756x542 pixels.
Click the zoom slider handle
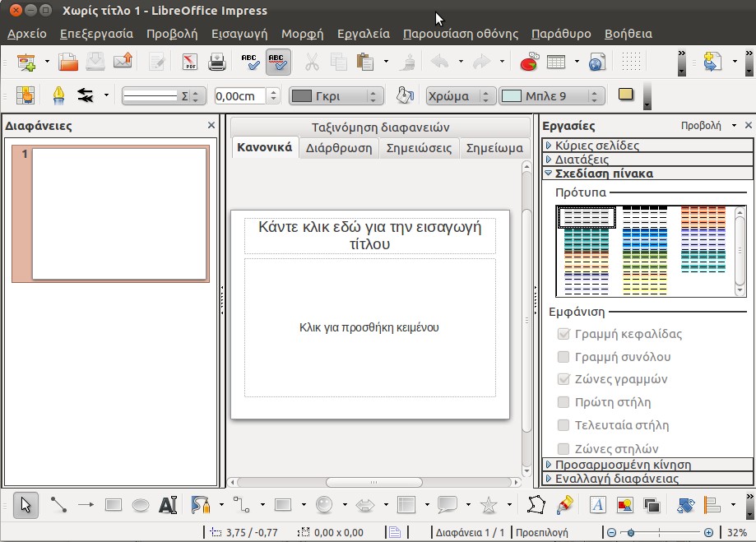630,532
